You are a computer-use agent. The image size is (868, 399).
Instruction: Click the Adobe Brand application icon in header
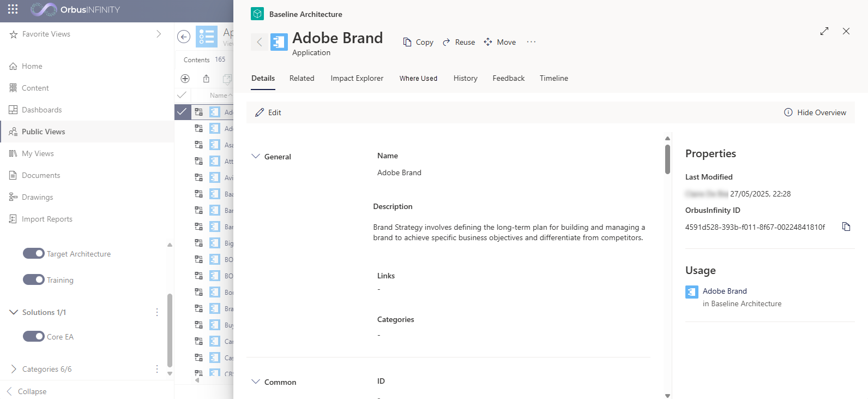click(x=279, y=42)
